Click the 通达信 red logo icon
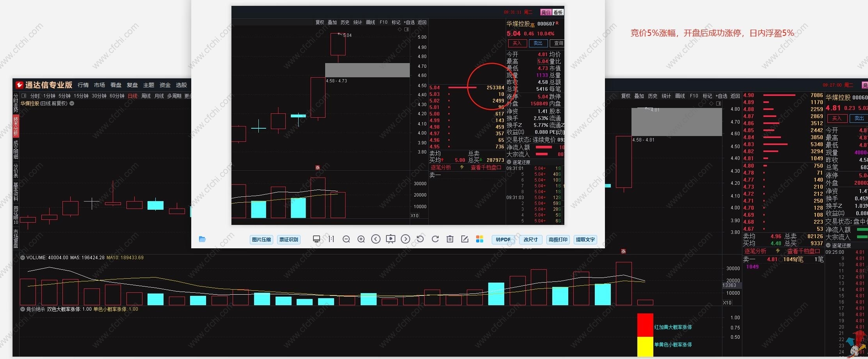Viewport: 868px width, 359px height. pos(19,85)
